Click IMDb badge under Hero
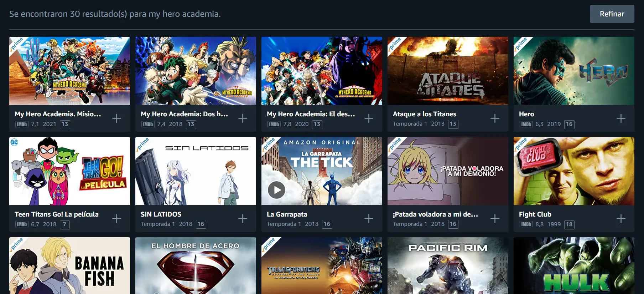 pos(526,124)
